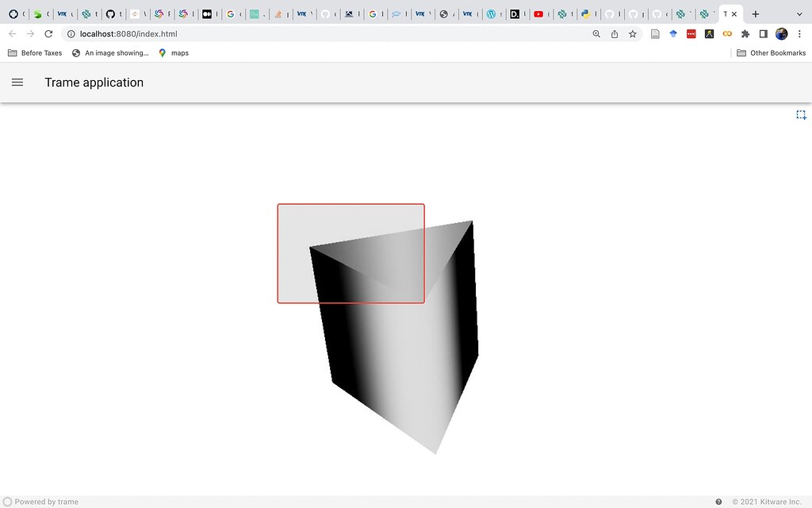Bookmark this page with the star icon

(633, 34)
